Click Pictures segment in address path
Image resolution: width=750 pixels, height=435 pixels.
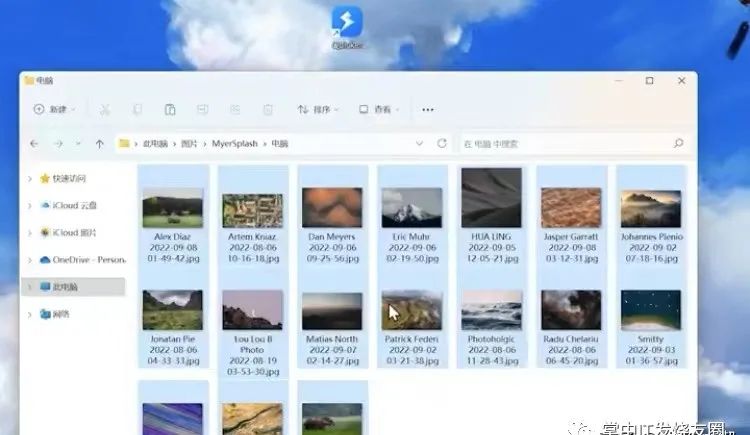[x=189, y=144]
